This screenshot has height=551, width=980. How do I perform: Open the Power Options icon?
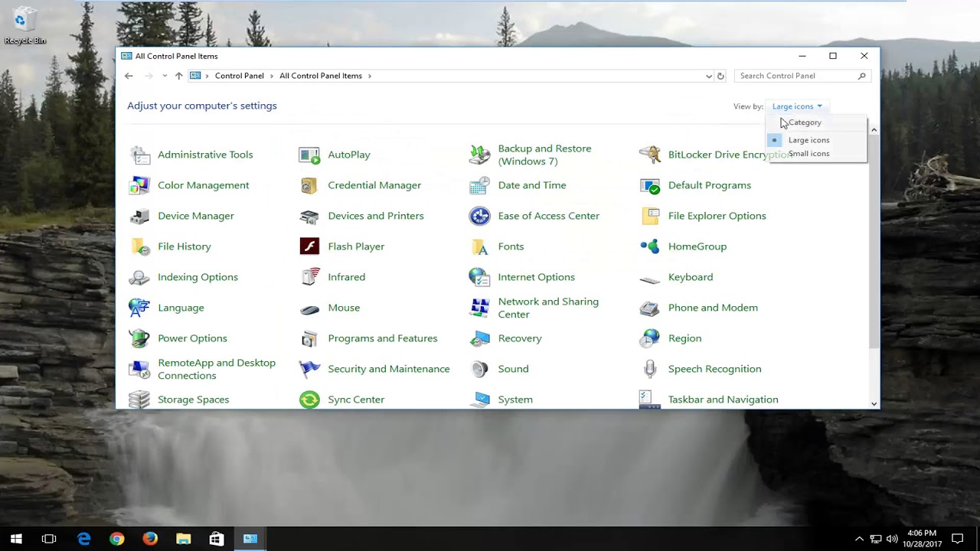click(140, 338)
